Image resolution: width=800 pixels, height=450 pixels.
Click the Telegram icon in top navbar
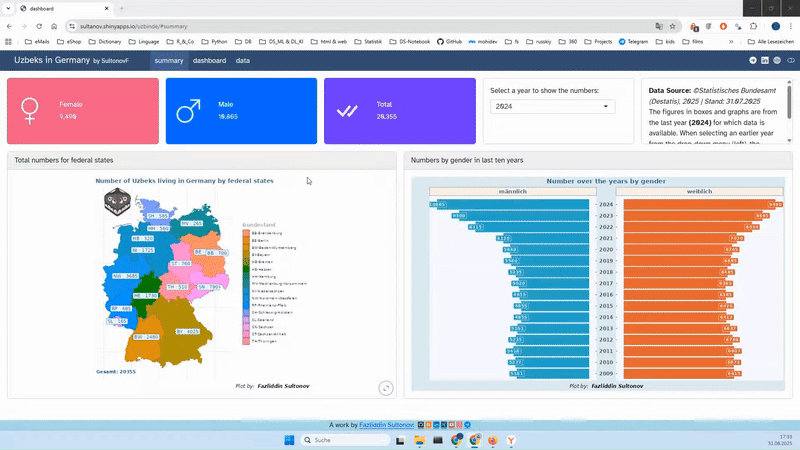coord(751,61)
